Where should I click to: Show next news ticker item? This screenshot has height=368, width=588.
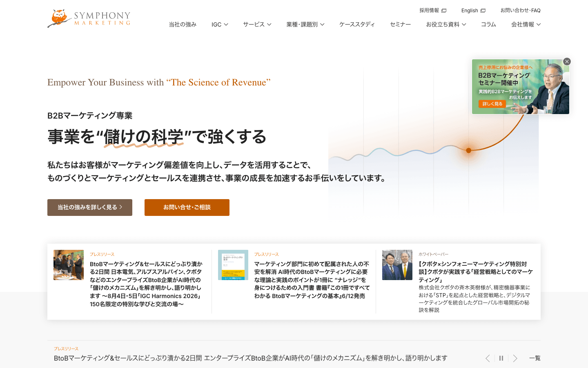point(515,358)
